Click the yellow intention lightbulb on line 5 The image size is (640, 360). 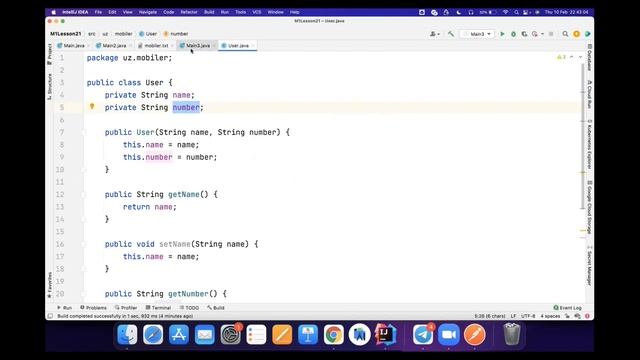92,107
